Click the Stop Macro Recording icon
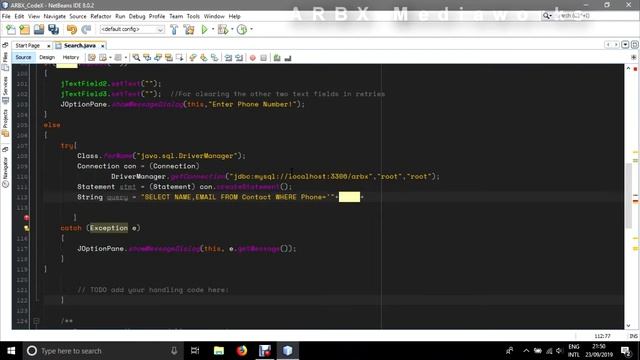The width and height of the screenshot is (640, 360). 264,58
